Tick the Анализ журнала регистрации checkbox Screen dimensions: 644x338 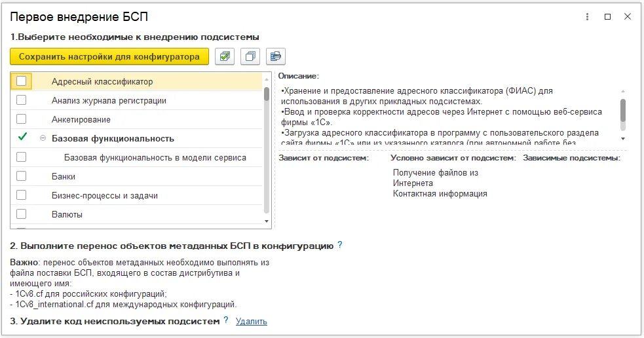(x=22, y=100)
